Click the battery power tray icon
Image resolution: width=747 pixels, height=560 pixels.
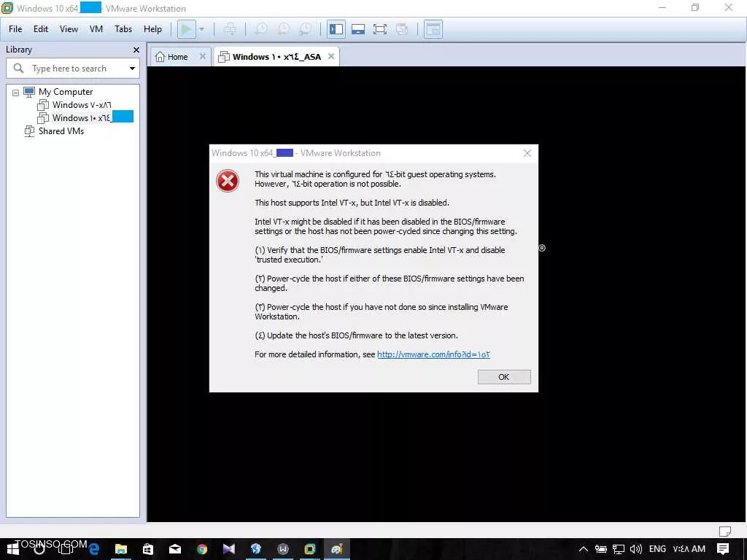601,549
